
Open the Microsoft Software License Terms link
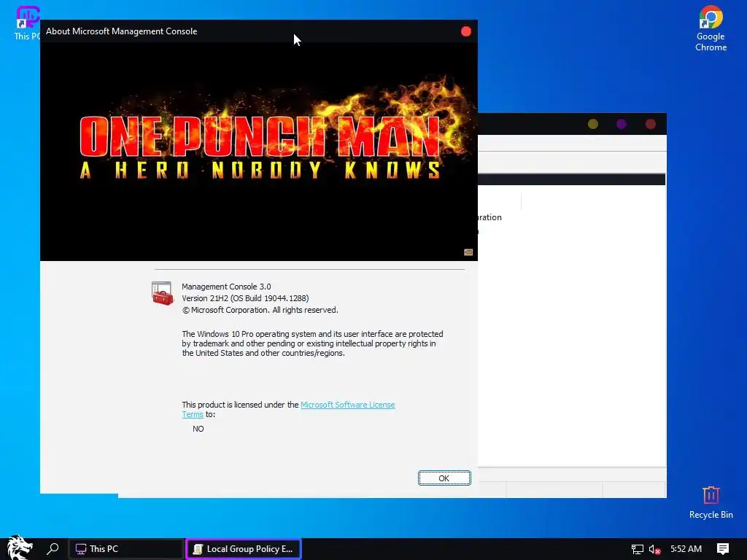click(347, 405)
